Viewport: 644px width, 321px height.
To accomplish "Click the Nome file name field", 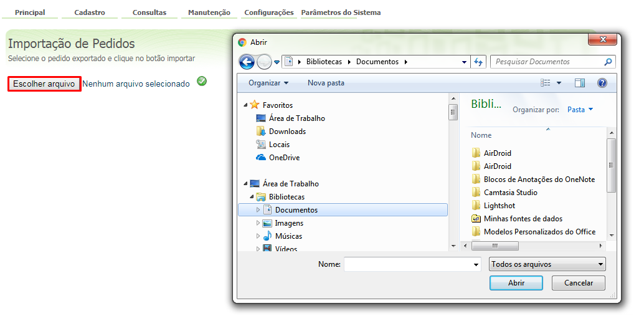I will pyautogui.click(x=407, y=264).
